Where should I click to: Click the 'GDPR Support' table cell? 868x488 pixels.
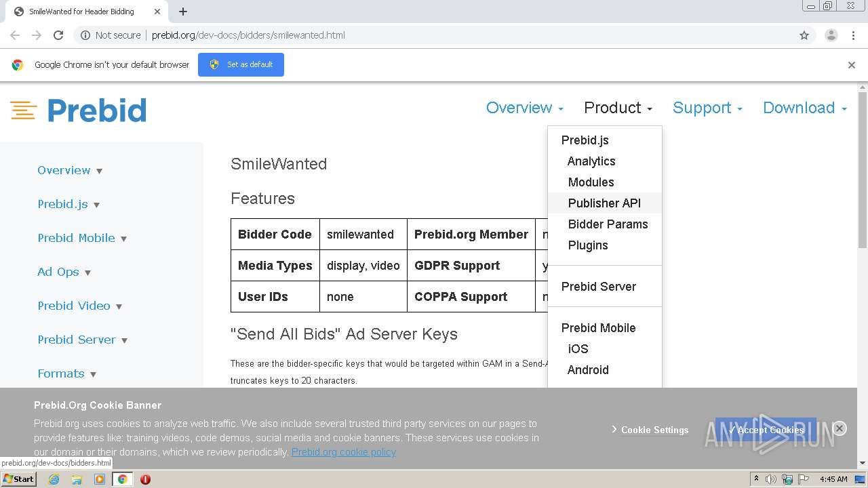point(471,266)
